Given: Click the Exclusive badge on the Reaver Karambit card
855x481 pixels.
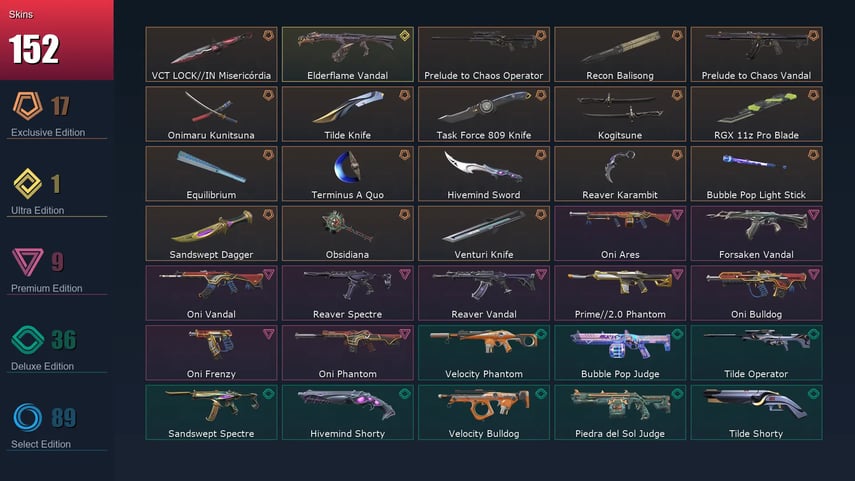Looking at the screenshot, I should coord(677,155).
